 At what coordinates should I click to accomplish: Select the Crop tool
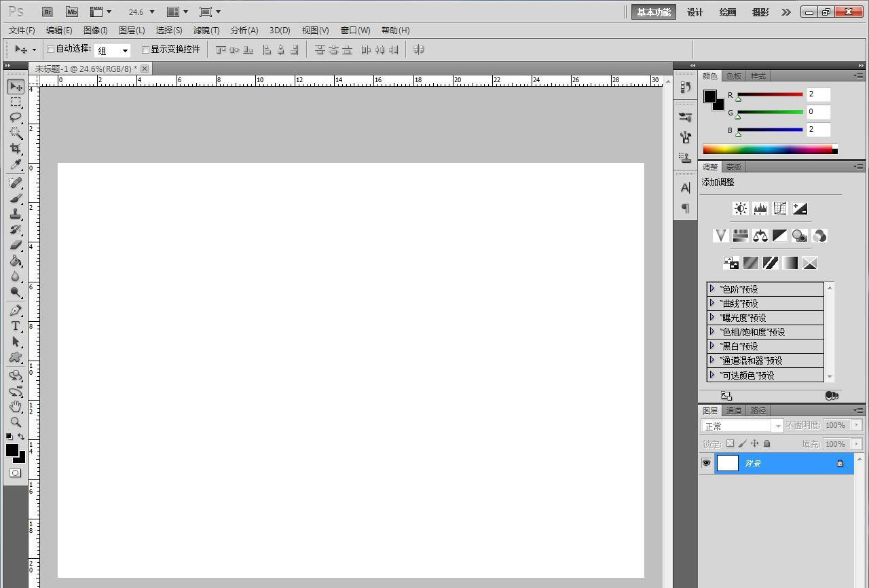[x=16, y=149]
